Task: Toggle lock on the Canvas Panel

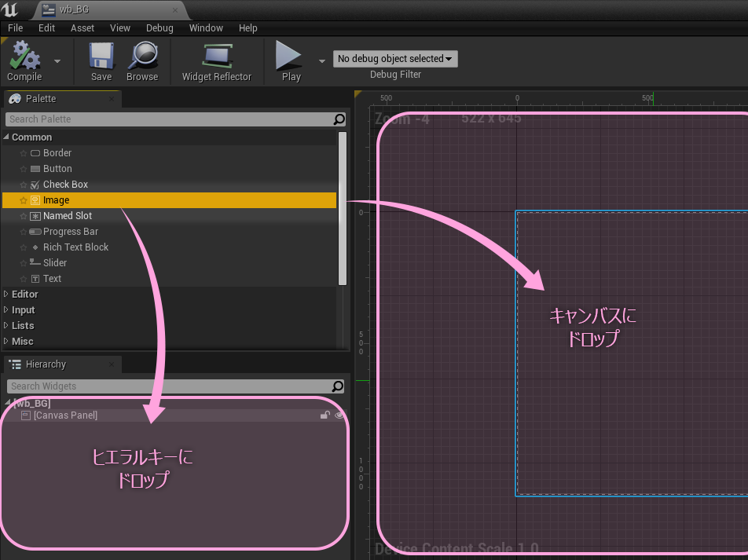Action: click(x=324, y=415)
